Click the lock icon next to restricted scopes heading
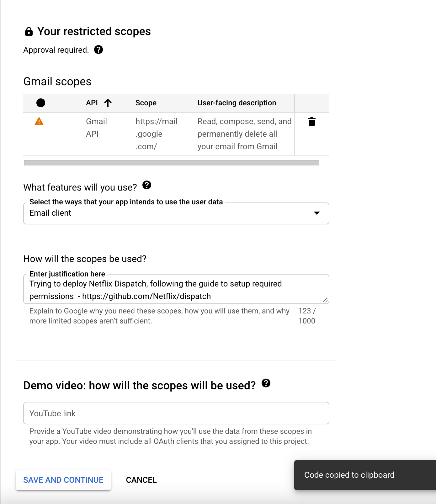 (29, 31)
